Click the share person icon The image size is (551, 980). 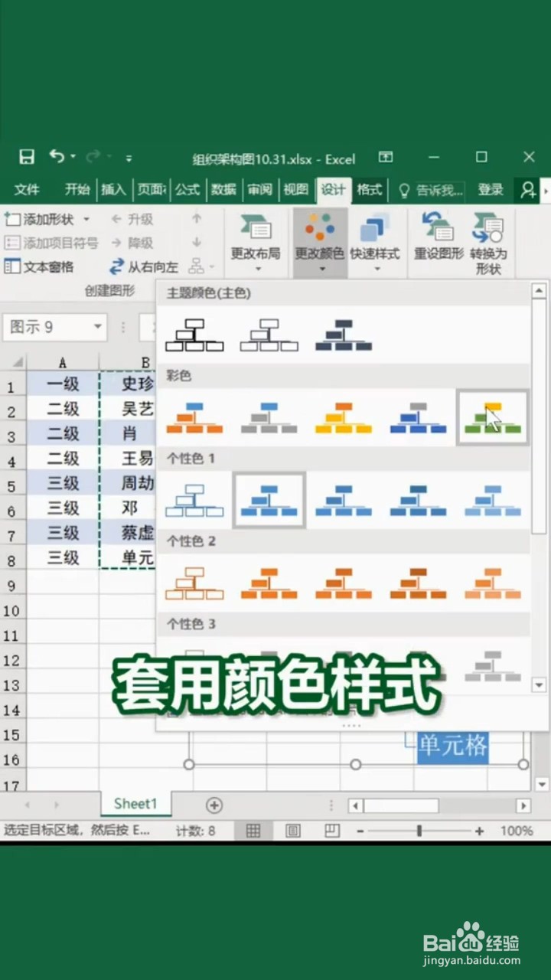[x=528, y=190]
